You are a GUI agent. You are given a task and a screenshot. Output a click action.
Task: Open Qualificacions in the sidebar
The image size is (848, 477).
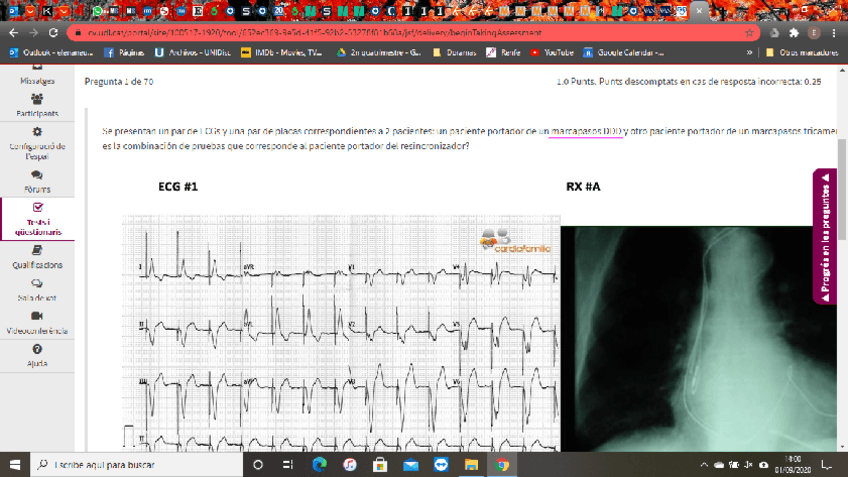point(37,257)
